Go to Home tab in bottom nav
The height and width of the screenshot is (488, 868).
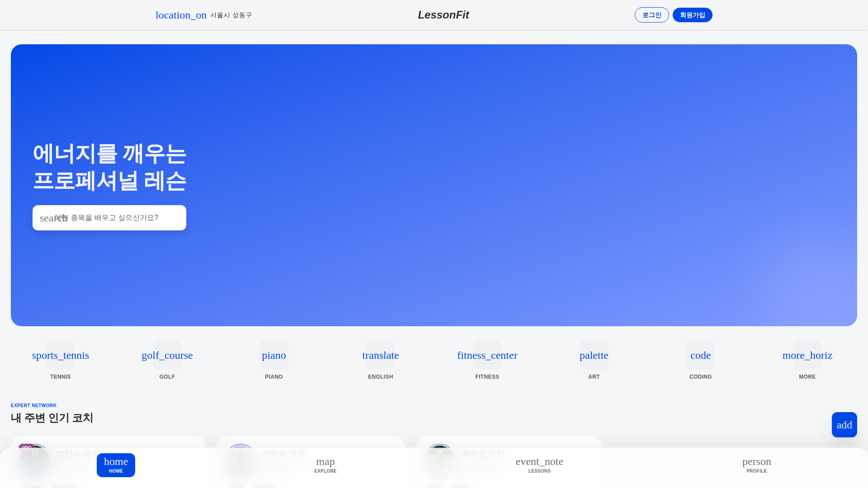tap(116, 465)
